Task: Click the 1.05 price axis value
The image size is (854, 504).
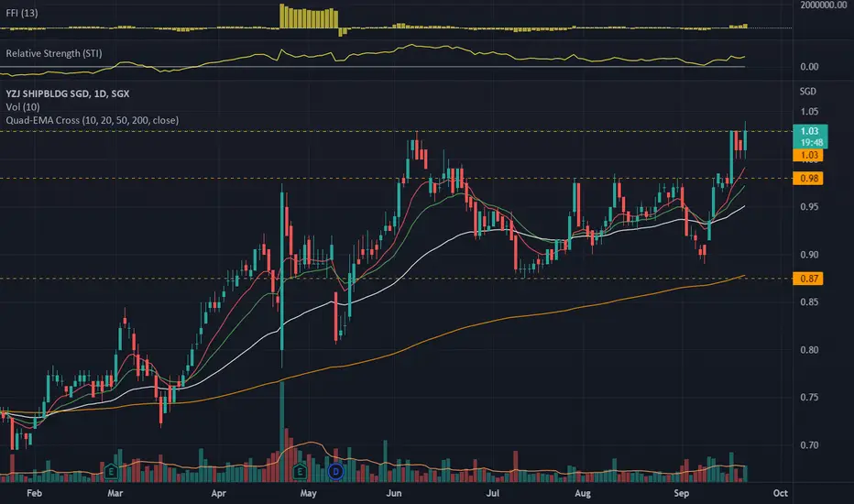Action: coord(809,112)
